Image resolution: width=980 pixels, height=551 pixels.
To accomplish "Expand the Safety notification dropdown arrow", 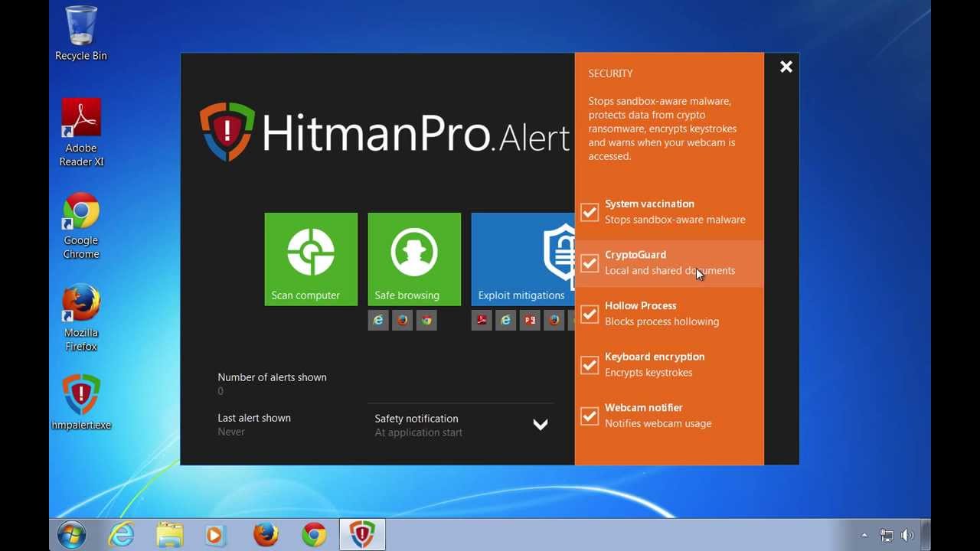I will click(541, 425).
